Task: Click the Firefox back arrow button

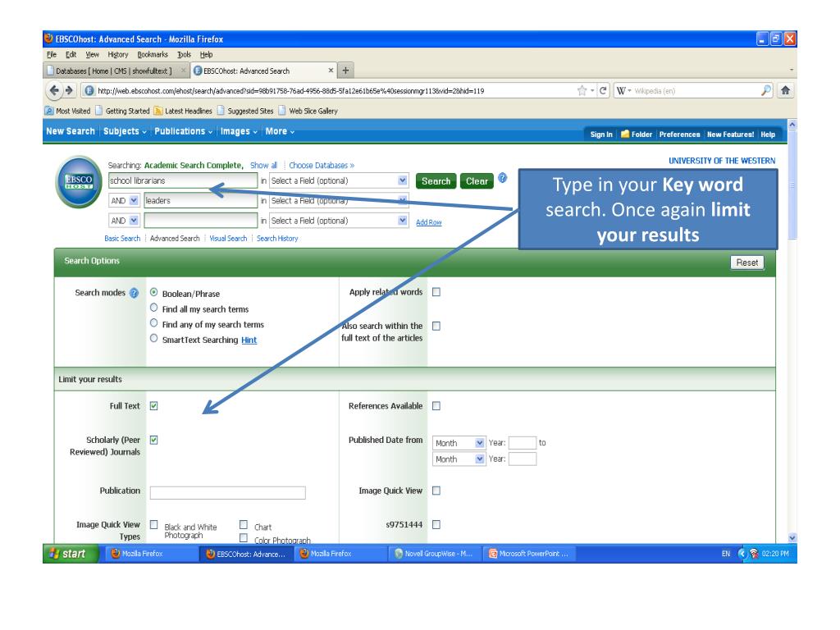Action: pyautogui.click(x=54, y=90)
